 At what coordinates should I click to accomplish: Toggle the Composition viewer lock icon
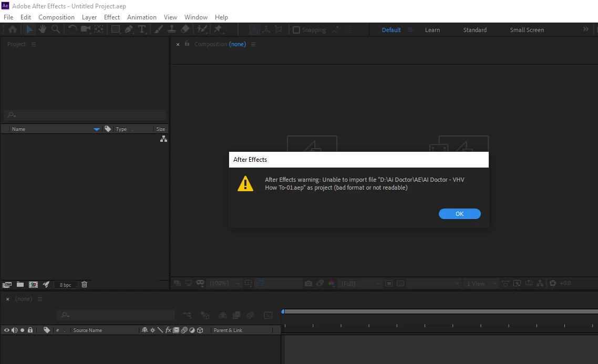point(187,44)
